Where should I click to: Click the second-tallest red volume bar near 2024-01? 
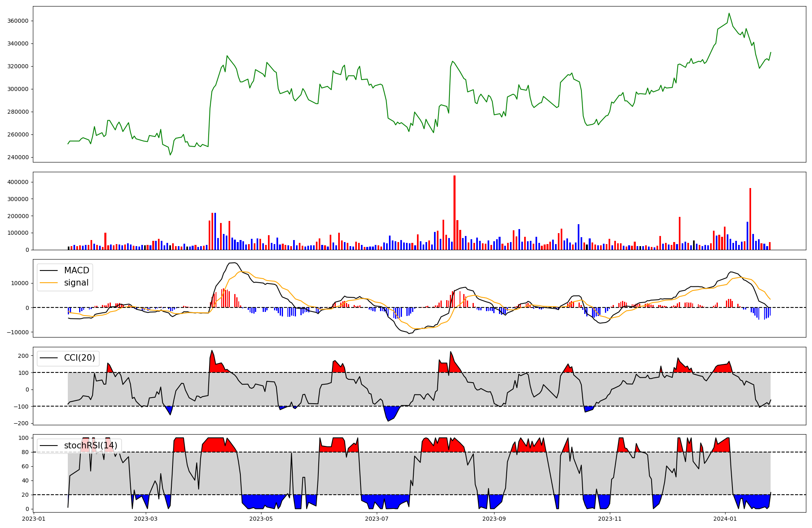pyautogui.click(x=750, y=219)
